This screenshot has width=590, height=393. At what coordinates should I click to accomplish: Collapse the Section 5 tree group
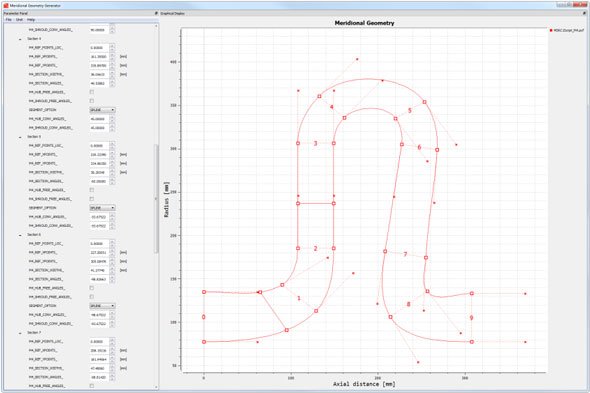point(20,137)
